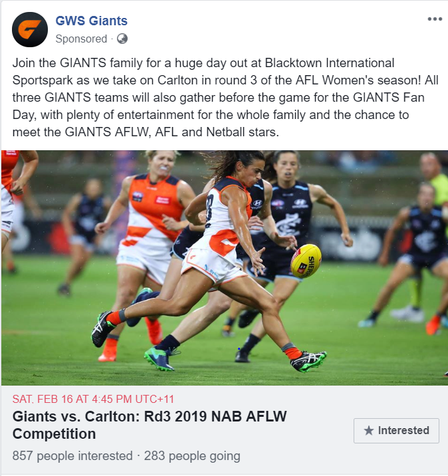Viewport: 448px width, 476px height.
Task: Click the SAT, FEB 16 event date
Action: click(93, 399)
